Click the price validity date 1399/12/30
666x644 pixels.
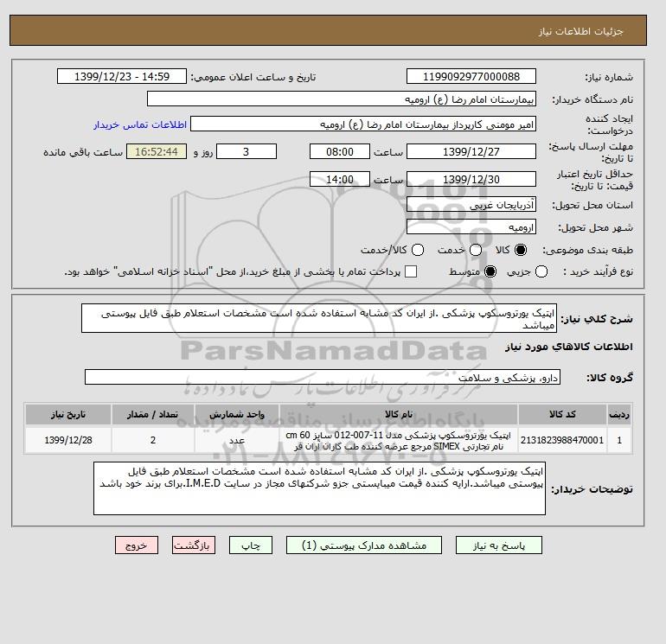[471, 179]
